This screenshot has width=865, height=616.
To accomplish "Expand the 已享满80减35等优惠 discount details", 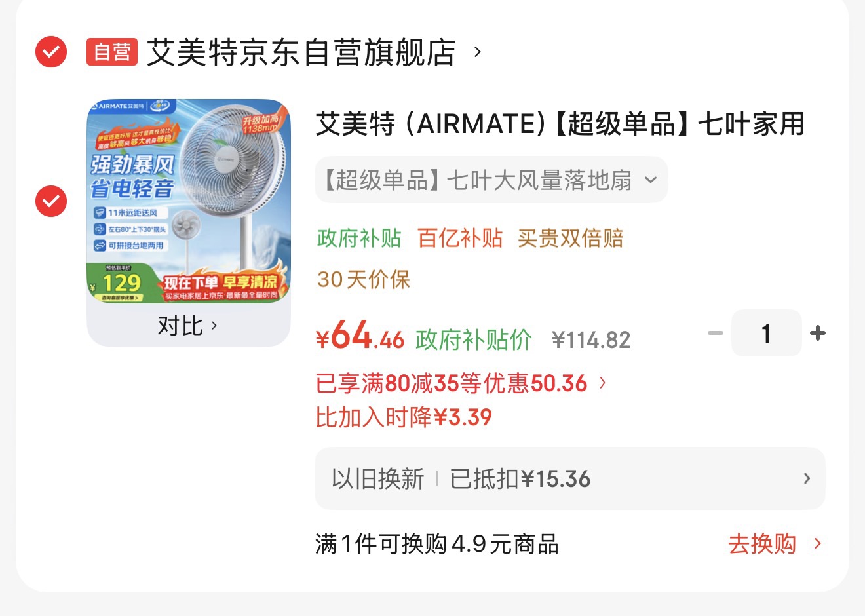I will tap(461, 383).
